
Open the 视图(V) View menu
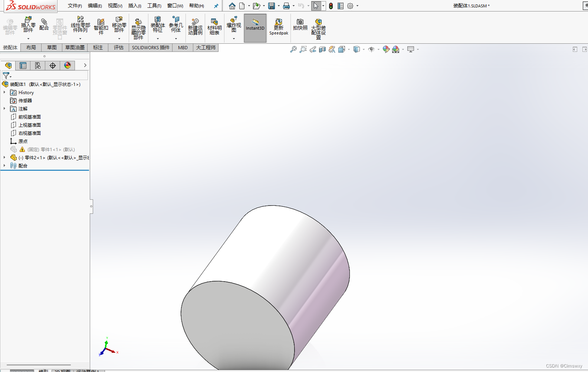[115, 6]
